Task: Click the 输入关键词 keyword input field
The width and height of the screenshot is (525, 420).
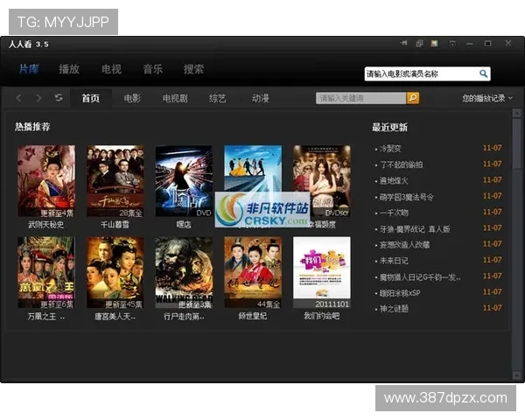Action: [360, 99]
